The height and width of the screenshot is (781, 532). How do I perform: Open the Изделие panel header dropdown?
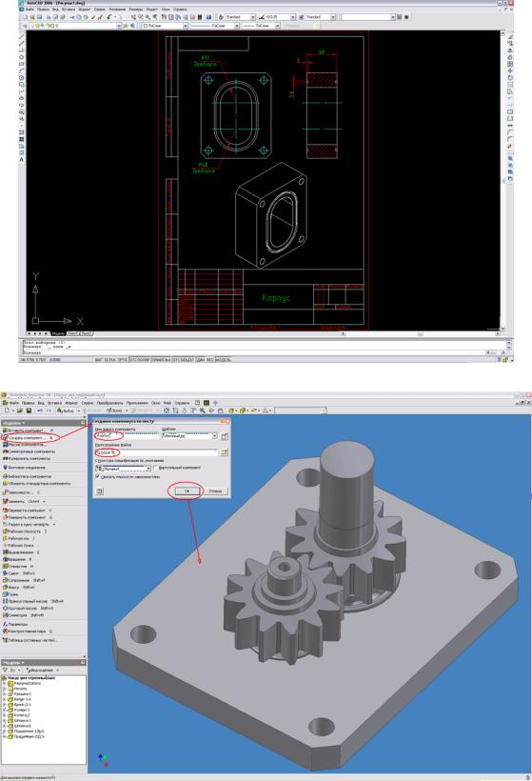coord(15,422)
